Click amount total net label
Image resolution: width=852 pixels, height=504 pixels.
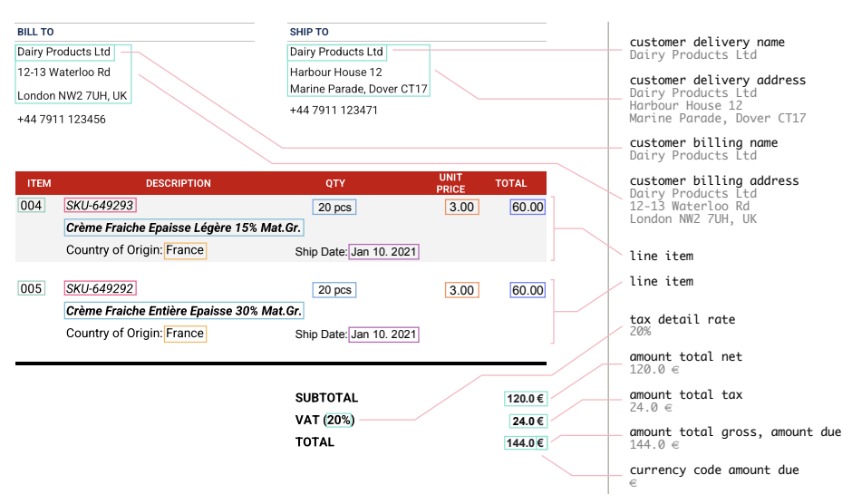686,356
